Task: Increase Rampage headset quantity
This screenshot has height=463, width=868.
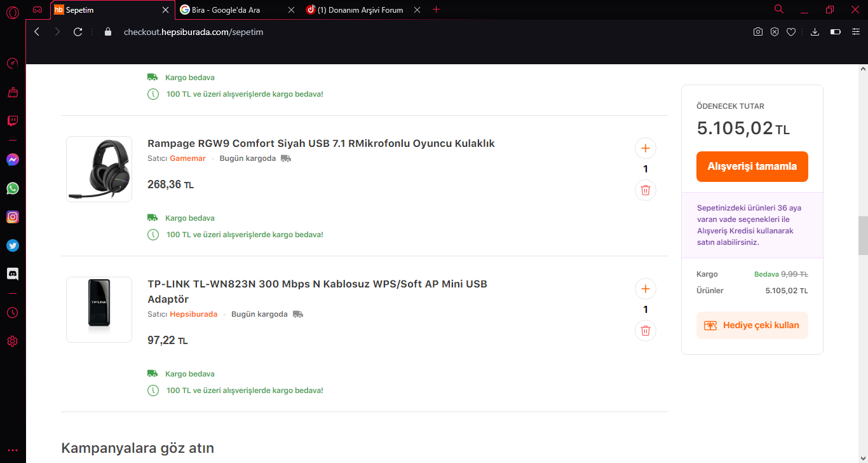Action: coord(646,148)
